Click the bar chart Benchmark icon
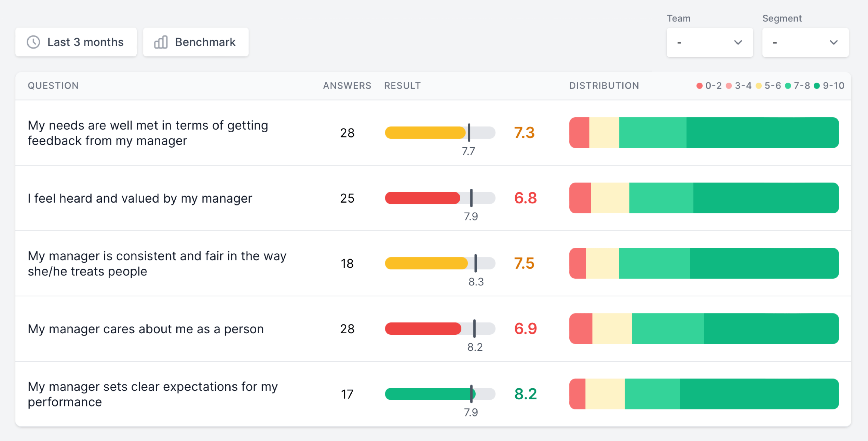 click(x=161, y=42)
